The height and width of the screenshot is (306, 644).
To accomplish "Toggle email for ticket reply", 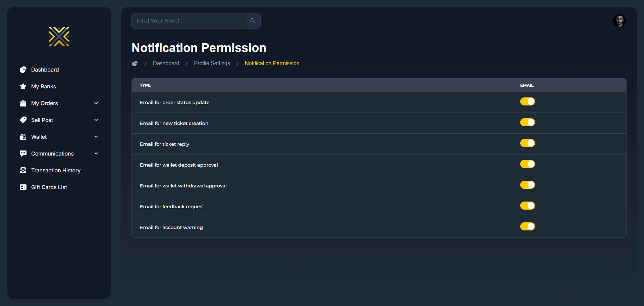I will 527,143.
